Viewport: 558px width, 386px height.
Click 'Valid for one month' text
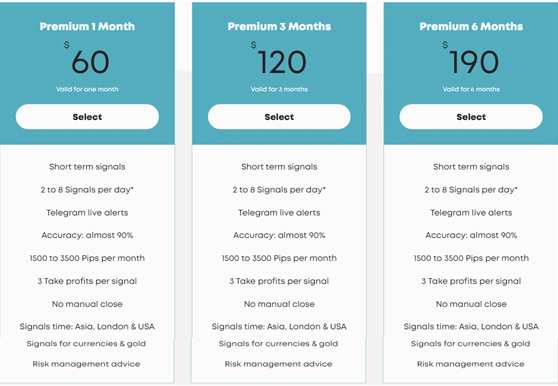pos(87,89)
